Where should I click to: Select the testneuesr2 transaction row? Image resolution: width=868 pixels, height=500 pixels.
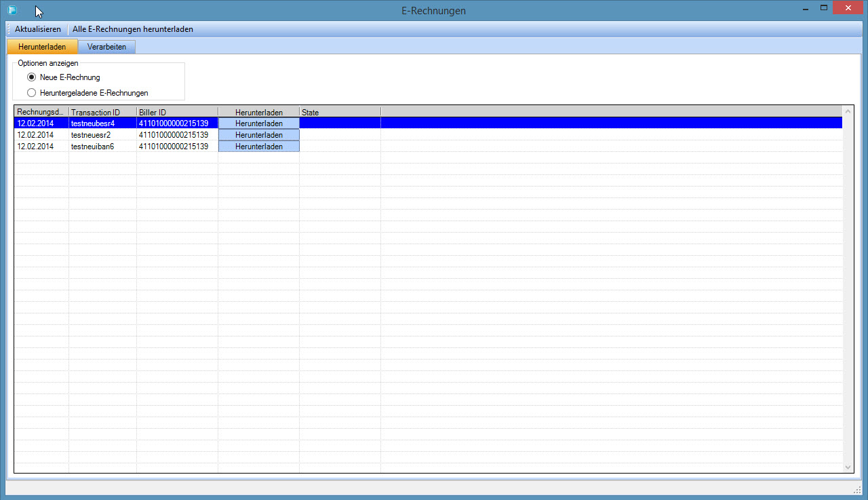pyautogui.click(x=102, y=135)
